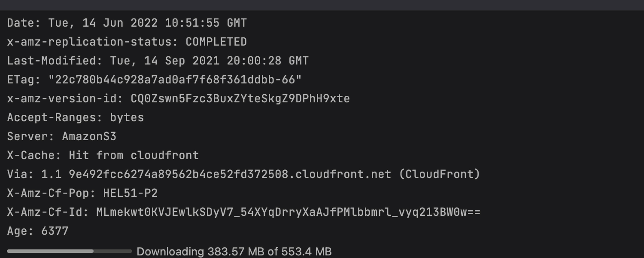This screenshot has height=258, width=644.
Task: Click the x-amz-version-id value string
Action: (240, 98)
